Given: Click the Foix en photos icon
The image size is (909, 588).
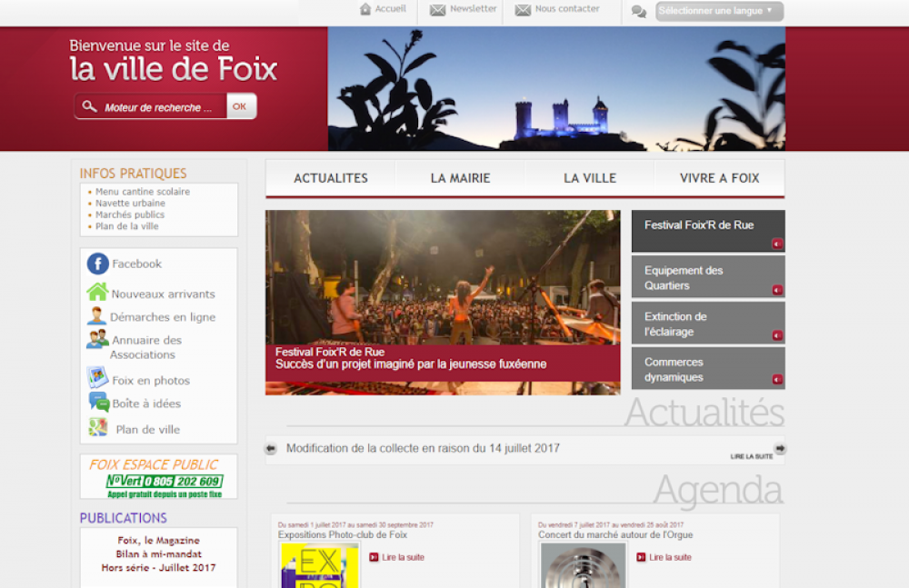Looking at the screenshot, I should 97,378.
